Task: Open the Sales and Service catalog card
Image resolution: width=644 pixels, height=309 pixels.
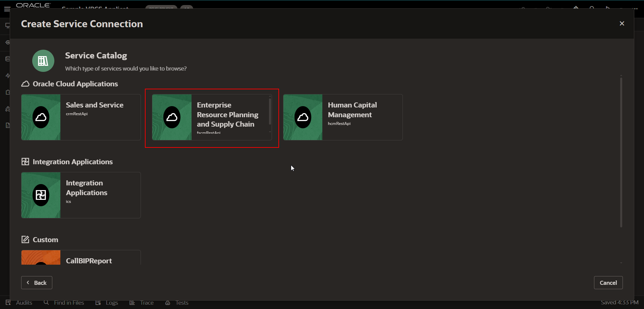Action: click(81, 117)
